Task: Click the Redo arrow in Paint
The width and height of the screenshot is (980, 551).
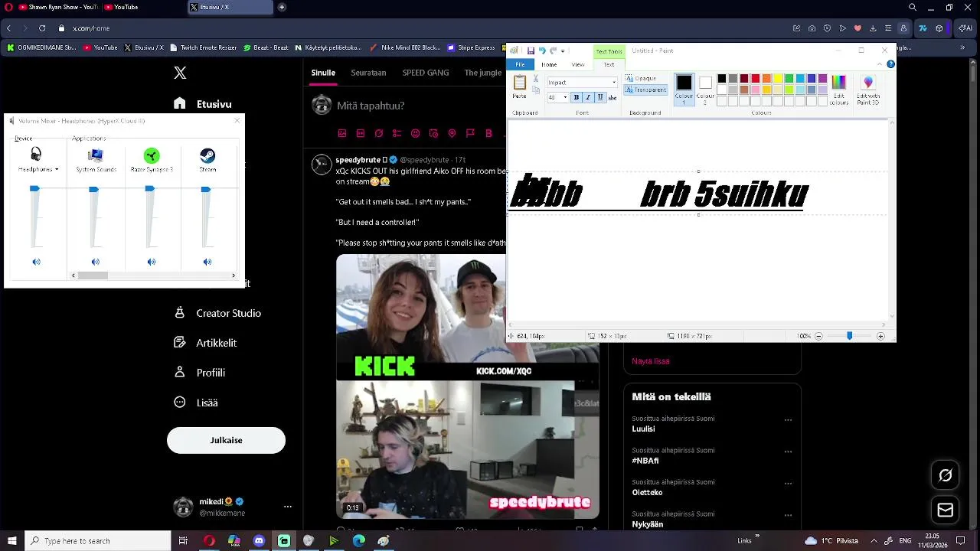Action: point(553,51)
